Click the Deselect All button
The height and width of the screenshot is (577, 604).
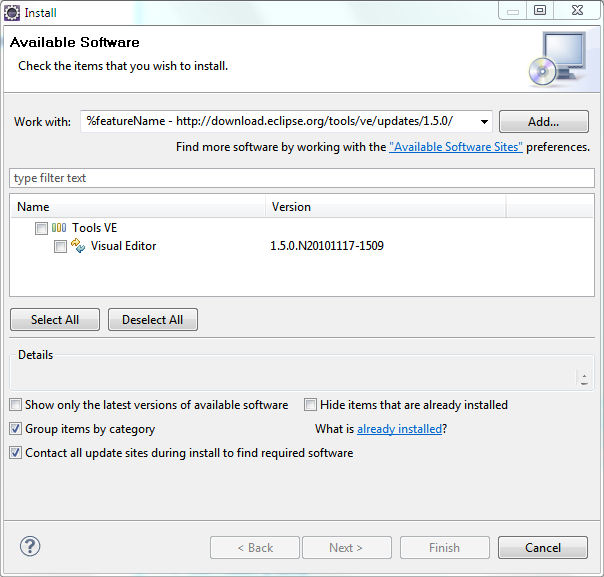click(153, 320)
